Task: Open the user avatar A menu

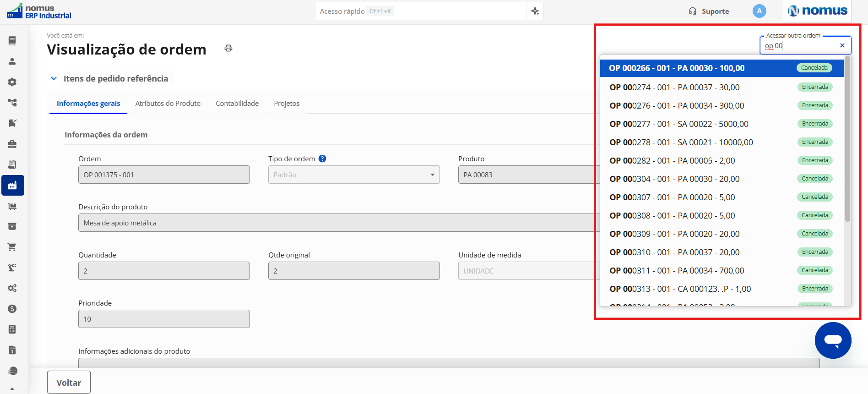Action: coord(759,11)
